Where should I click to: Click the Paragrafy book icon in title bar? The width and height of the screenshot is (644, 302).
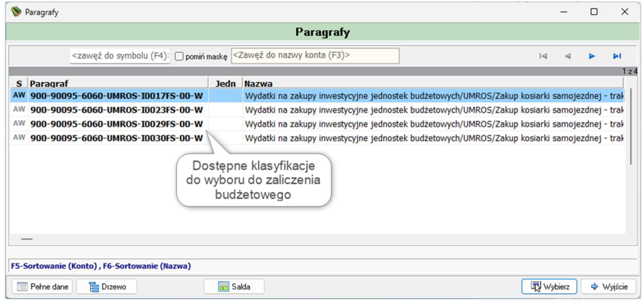(15, 12)
